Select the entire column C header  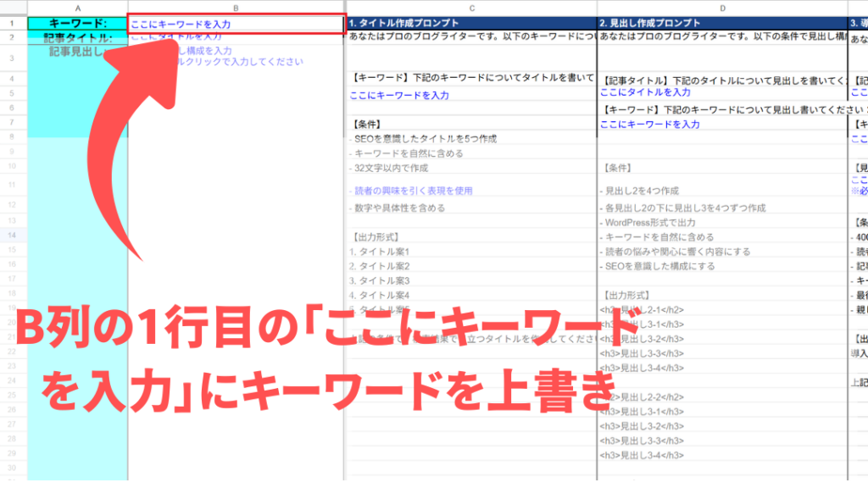click(471, 8)
